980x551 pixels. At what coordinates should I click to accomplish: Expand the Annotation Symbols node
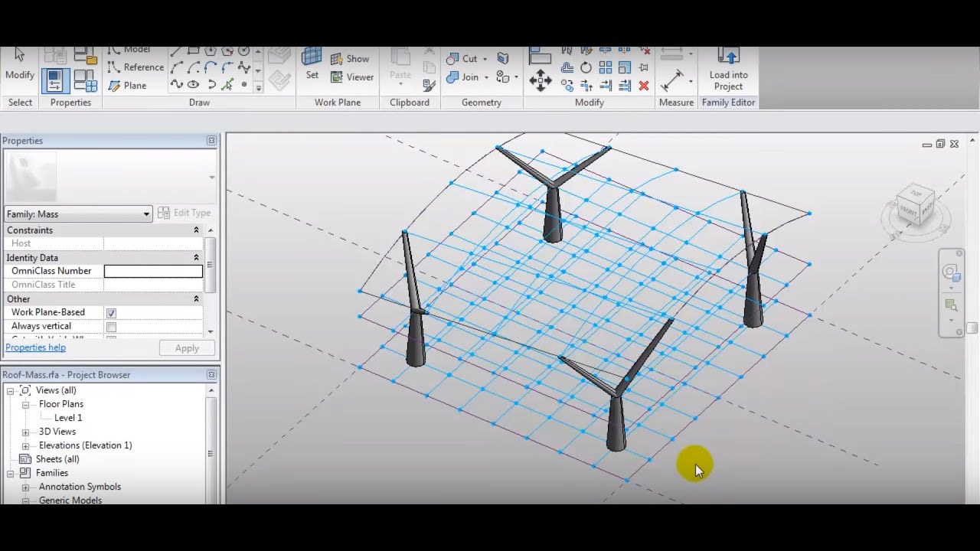[x=25, y=487]
